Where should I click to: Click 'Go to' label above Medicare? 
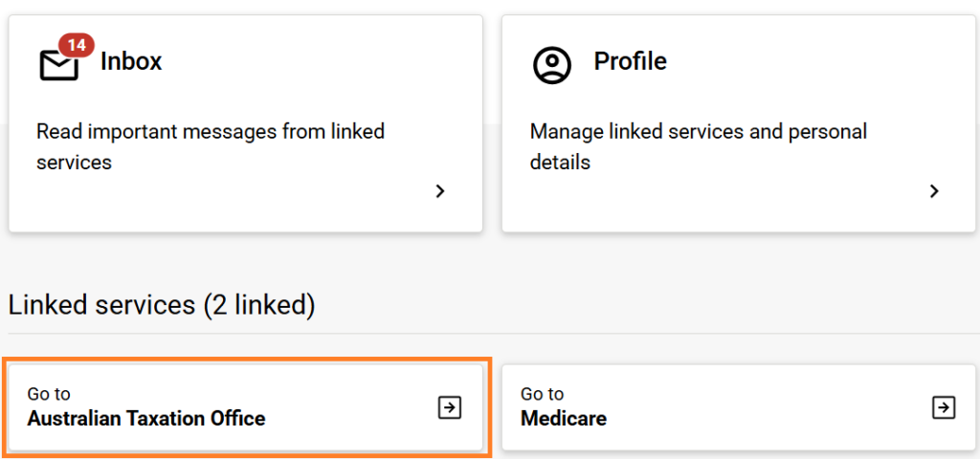tap(542, 394)
